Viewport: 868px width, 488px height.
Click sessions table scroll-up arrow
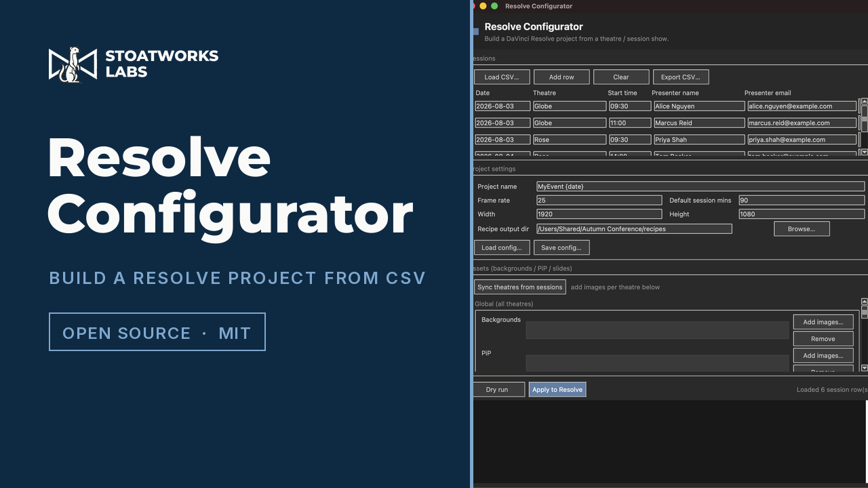point(864,102)
